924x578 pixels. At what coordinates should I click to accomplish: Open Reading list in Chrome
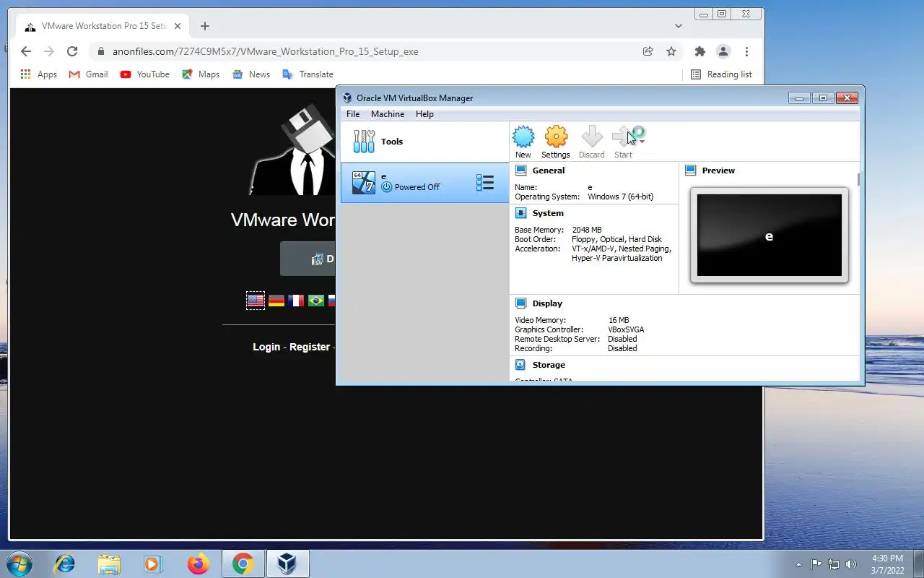721,74
